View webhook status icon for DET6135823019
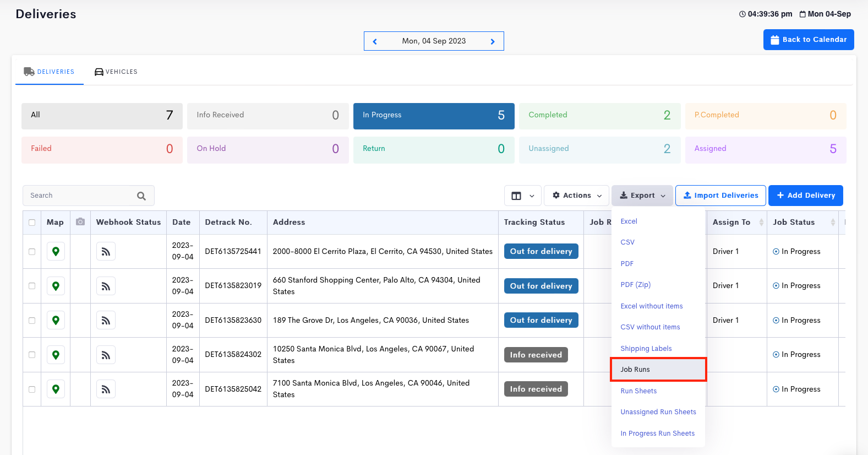The image size is (868, 455). tap(106, 286)
